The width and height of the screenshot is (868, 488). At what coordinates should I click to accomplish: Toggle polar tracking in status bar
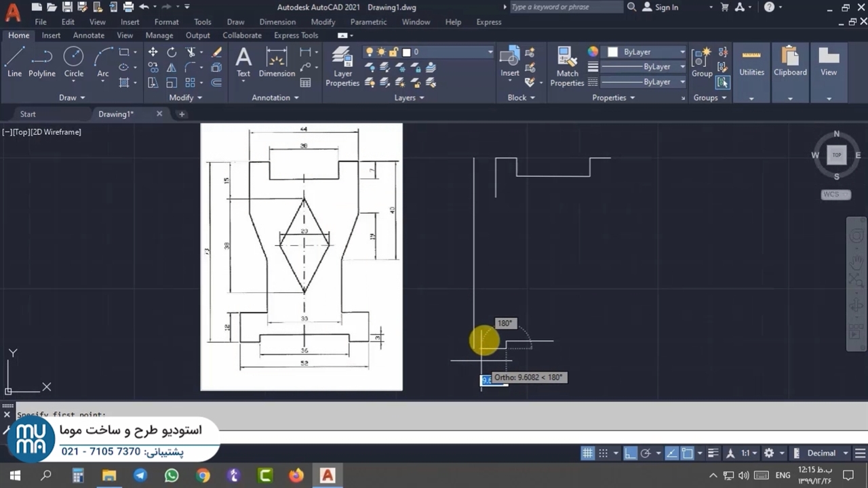click(646, 453)
